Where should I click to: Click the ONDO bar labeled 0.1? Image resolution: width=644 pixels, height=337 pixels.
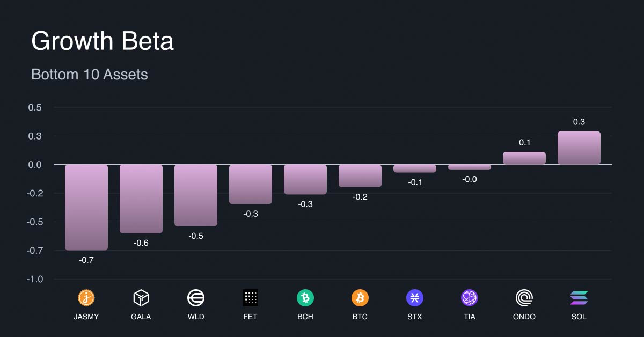tap(524, 158)
